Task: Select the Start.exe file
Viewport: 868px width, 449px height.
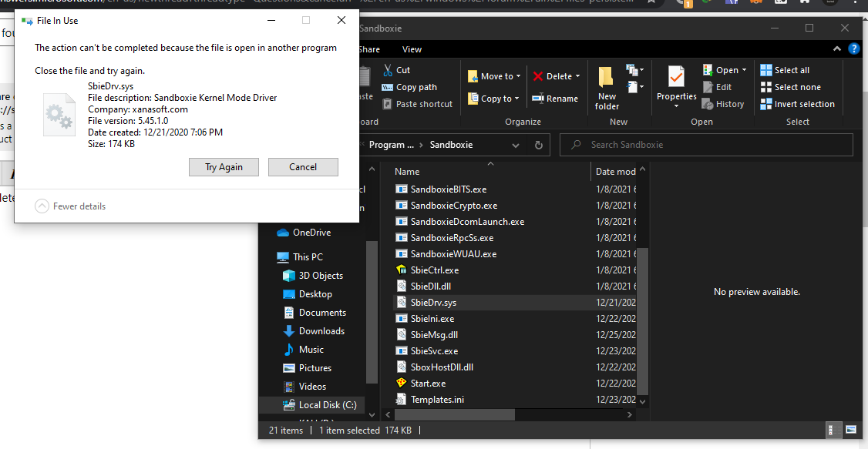Action: click(428, 384)
